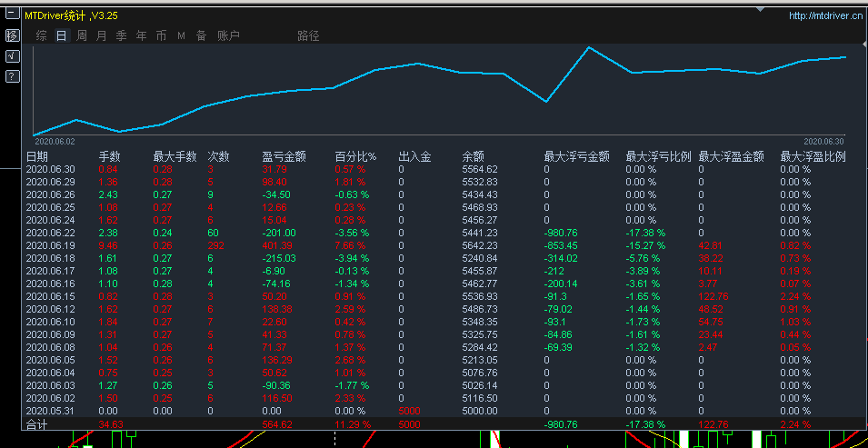Select the 2020.06.15 date row

tap(50, 297)
